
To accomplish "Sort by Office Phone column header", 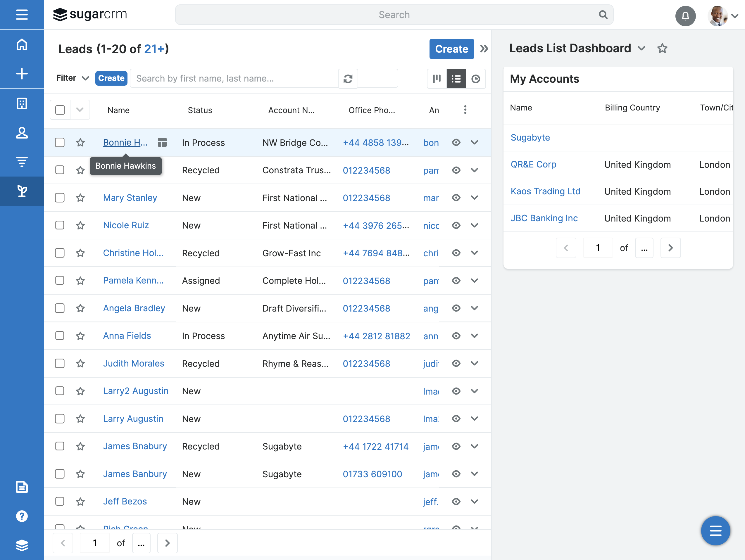I will 372,110.
